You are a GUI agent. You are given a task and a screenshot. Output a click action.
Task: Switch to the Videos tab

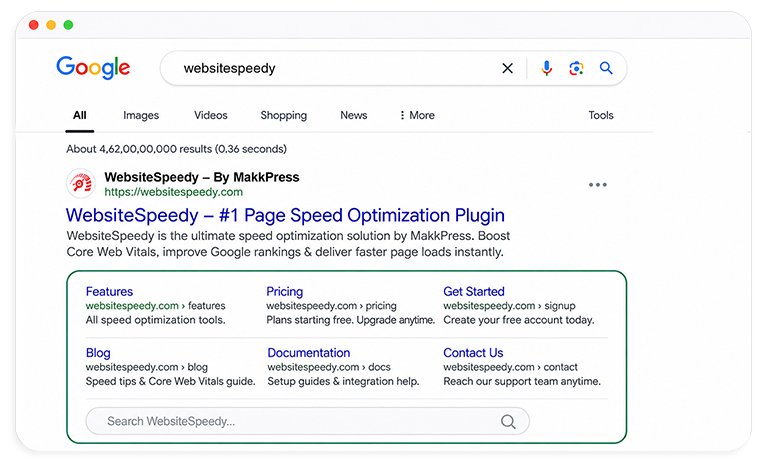(x=211, y=115)
